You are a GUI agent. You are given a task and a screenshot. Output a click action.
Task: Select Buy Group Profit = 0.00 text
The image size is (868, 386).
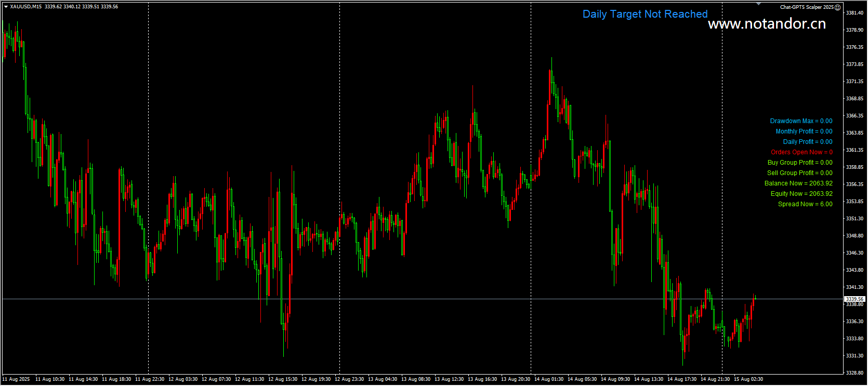pyautogui.click(x=800, y=163)
